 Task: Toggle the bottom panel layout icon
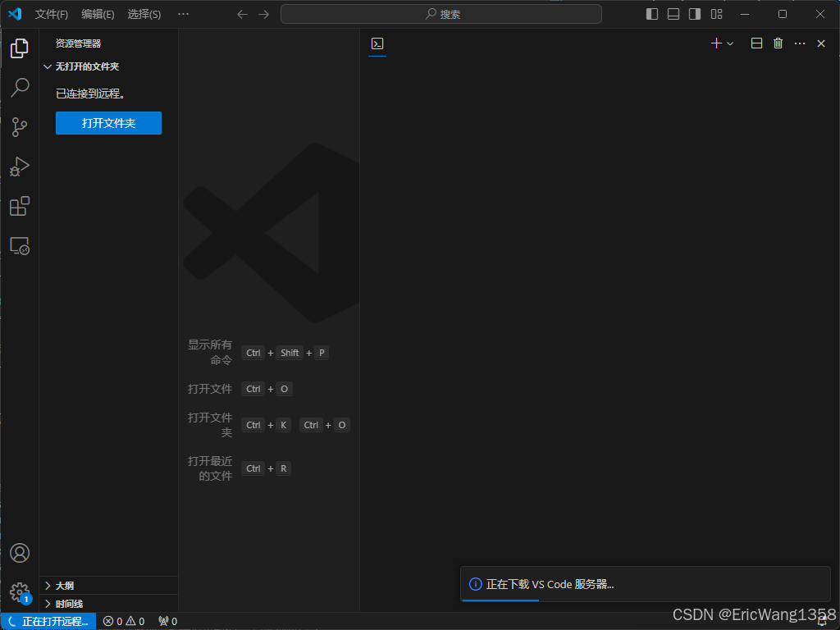click(673, 14)
